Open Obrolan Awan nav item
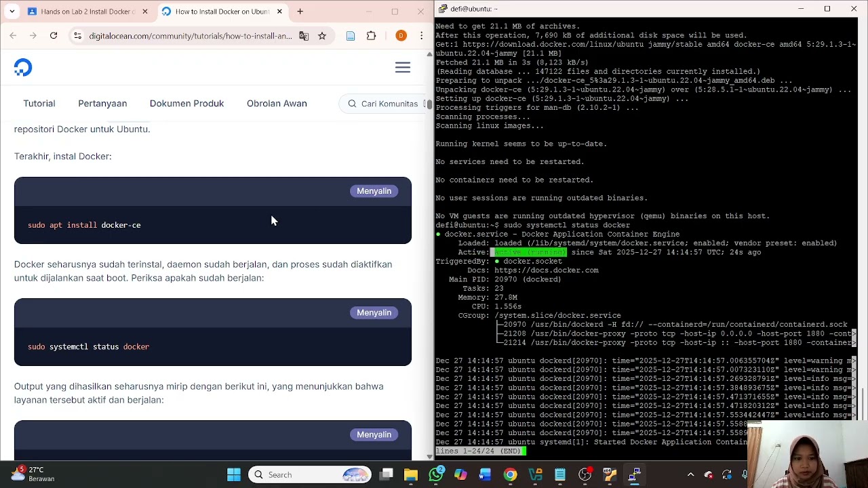This screenshot has width=868, height=488. coord(277,104)
